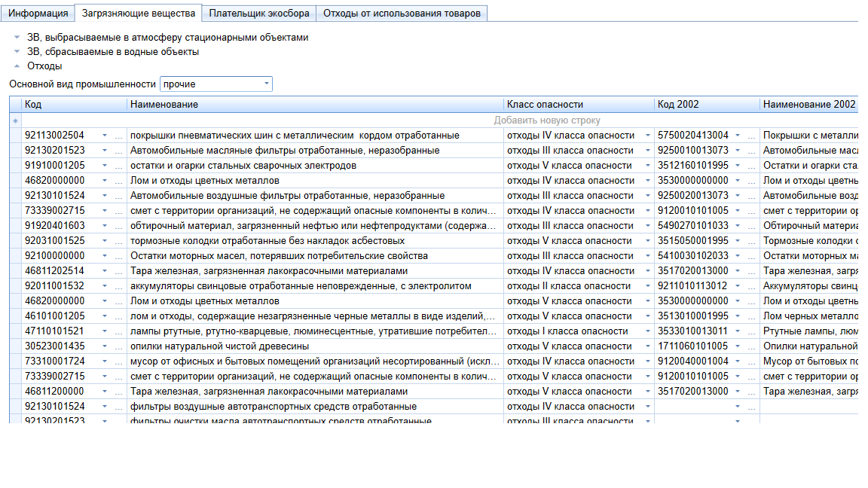Open code dropdown arrow for 92011001532
The width and height of the screenshot is (868, 488).
click(x=105, y=286)
